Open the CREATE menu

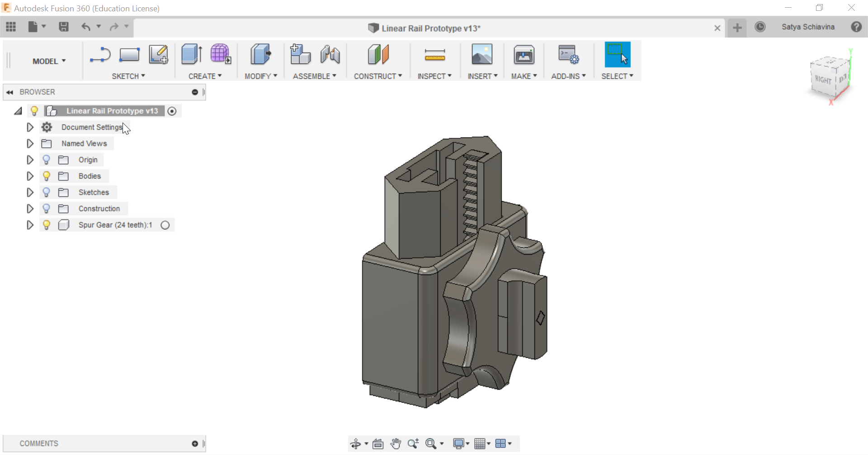205,76
